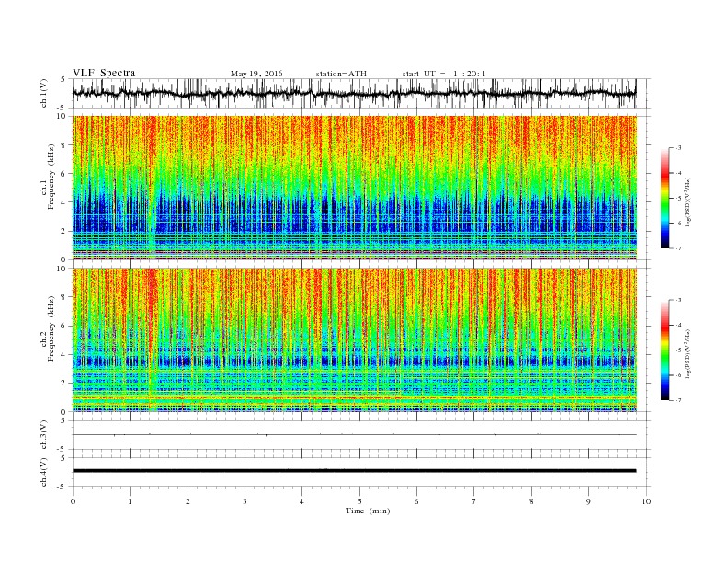Screen dimensions: 728x563
Task: Click the log(PSD) label beside ch.1 colorbar
Action: coord(688,201)
